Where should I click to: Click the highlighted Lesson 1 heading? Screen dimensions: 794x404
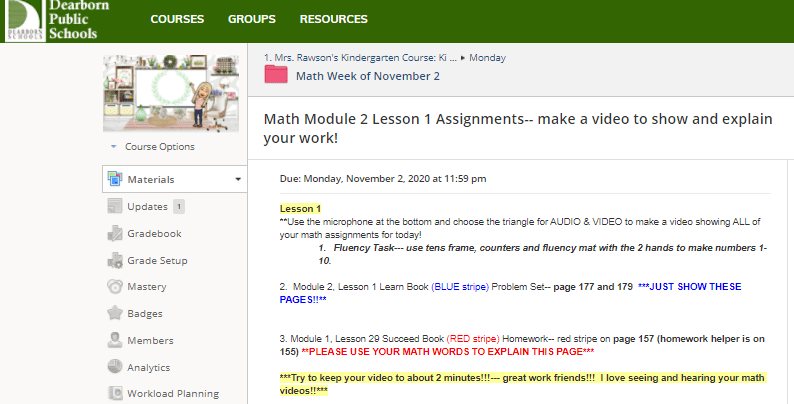point(300,209)
